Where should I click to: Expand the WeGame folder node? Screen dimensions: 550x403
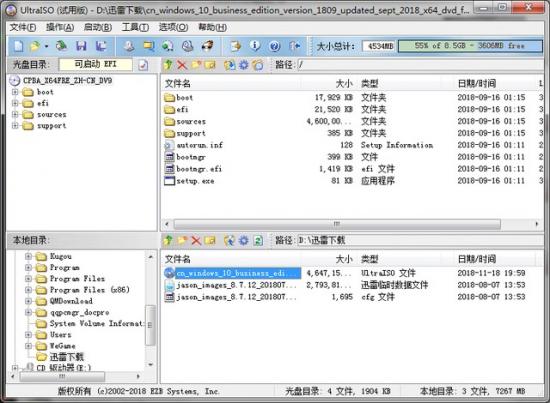28,346
